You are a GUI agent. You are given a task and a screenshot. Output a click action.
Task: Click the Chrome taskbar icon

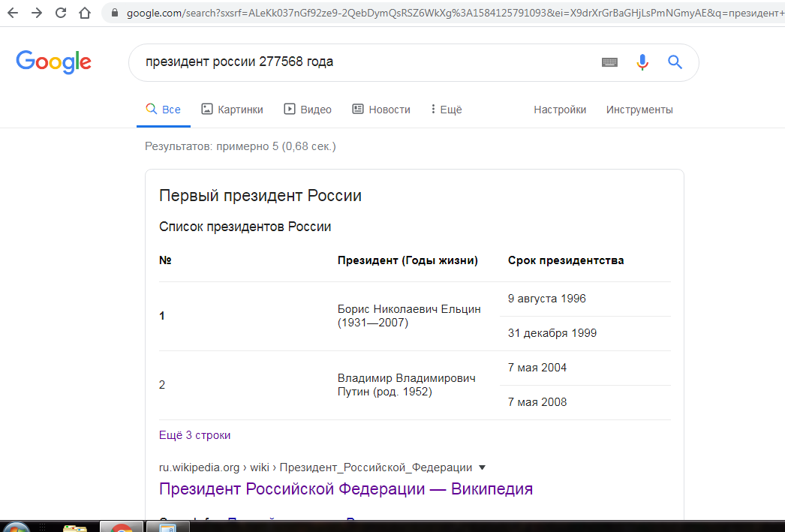pos(122,527)
